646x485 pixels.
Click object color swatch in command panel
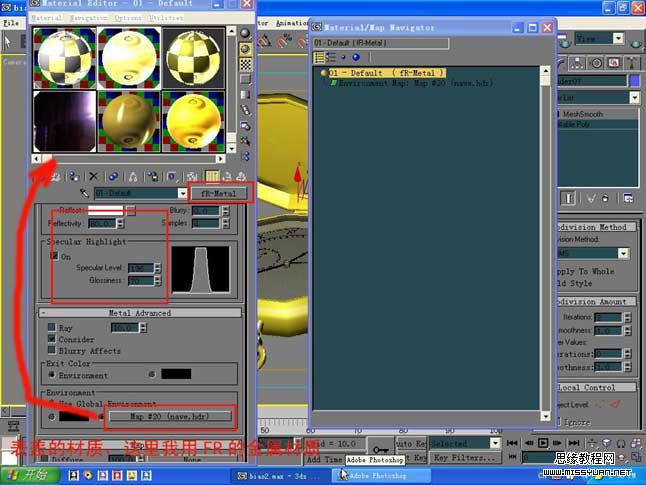tap(635, 80)
